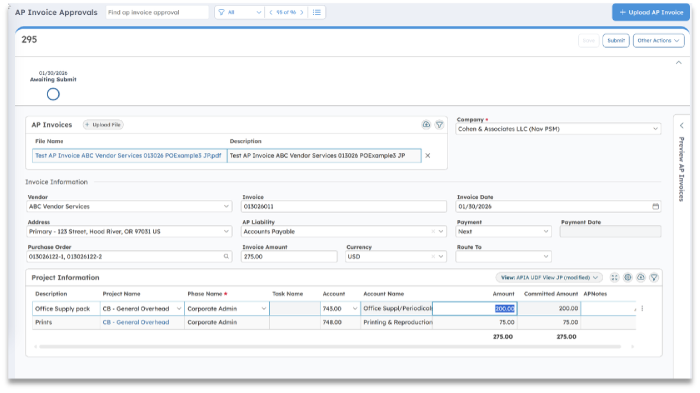The image size is (700, 393).
Task: Open Other Actions menu
Action: tap(658, 41)
